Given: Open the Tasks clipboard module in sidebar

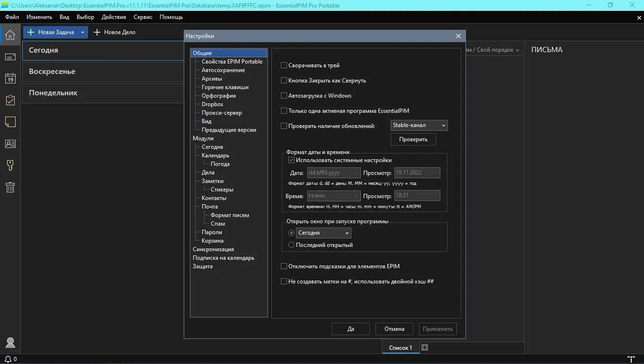Looking at the screenshot, I should tap(10, 100).
